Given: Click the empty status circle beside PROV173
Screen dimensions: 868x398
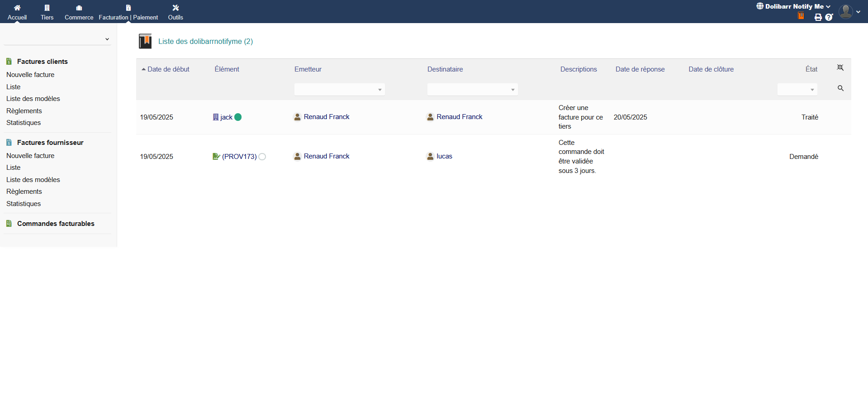Looking at the screenshot, I should pyautogui.click(x=262, y=157).
